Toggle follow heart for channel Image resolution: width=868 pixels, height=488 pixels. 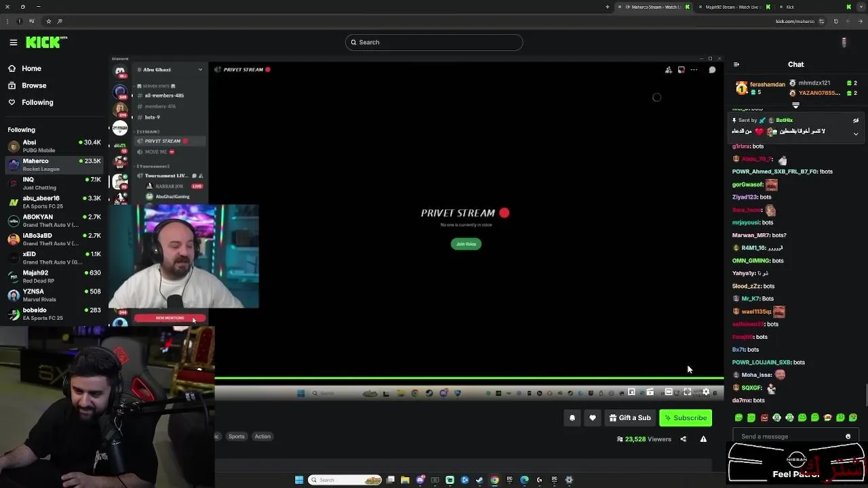(592, 418)
